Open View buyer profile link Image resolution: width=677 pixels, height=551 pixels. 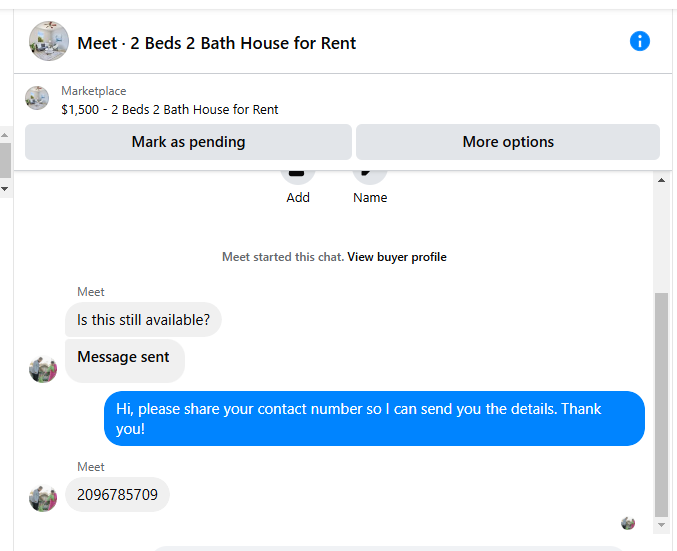397,257
